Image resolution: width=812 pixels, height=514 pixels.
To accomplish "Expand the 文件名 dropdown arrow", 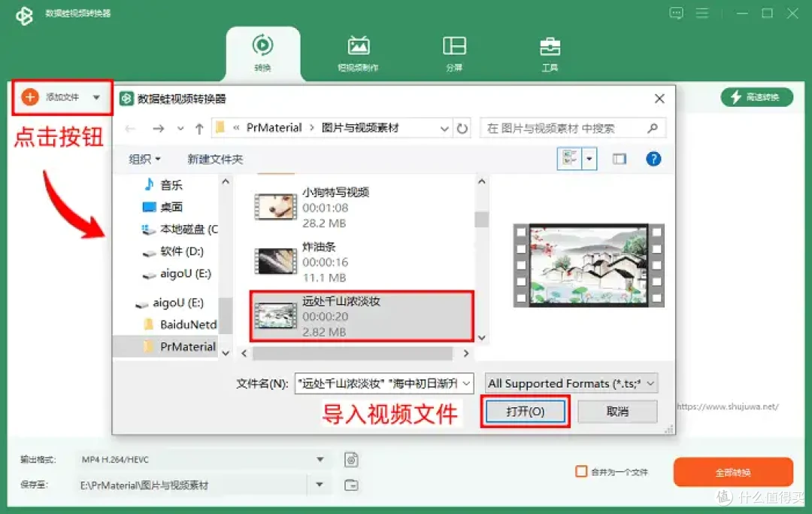I will click(x=467, y=383).
